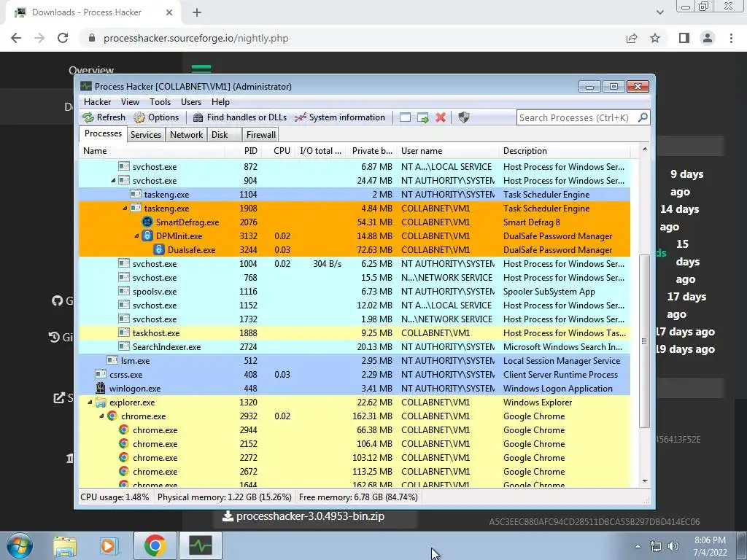Open the Hacker menu

97,102
